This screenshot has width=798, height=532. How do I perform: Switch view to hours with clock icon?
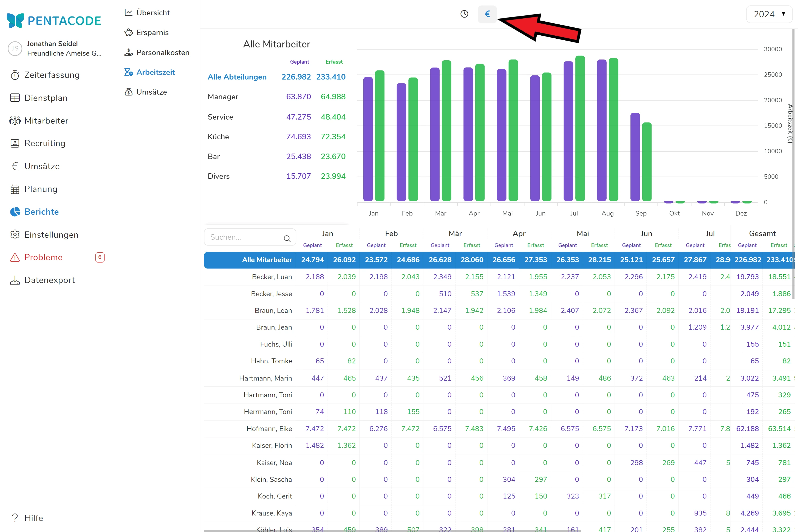tap(464, 14)
